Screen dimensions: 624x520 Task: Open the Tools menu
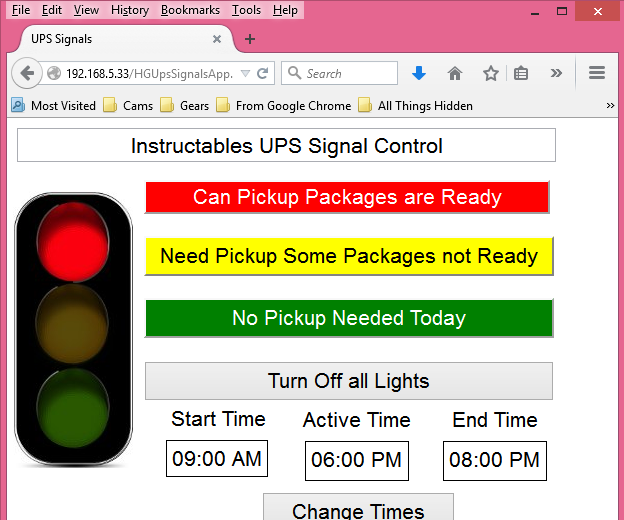pos(246,10)
